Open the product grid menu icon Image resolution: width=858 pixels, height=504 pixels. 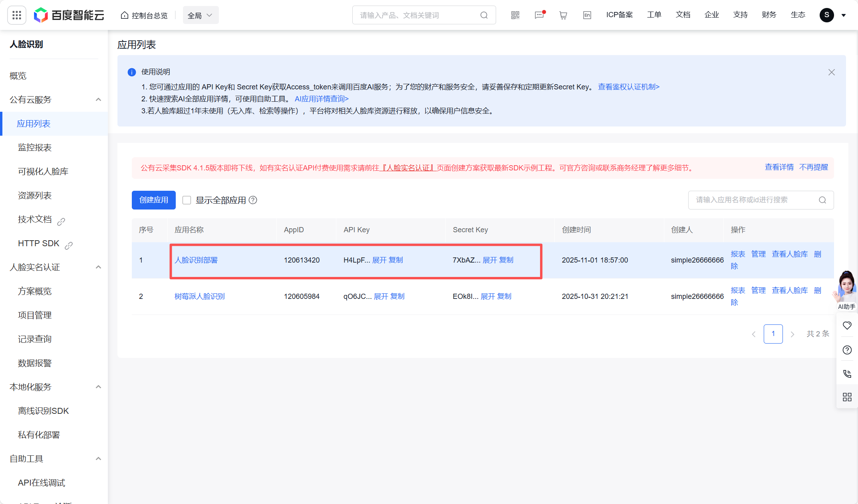tap(16, 15)
